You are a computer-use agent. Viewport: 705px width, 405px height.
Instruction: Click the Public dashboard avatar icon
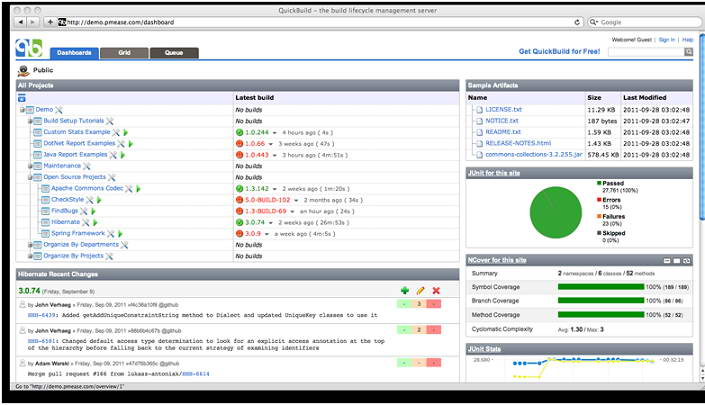pyautogui.click(x=23, y=71)
